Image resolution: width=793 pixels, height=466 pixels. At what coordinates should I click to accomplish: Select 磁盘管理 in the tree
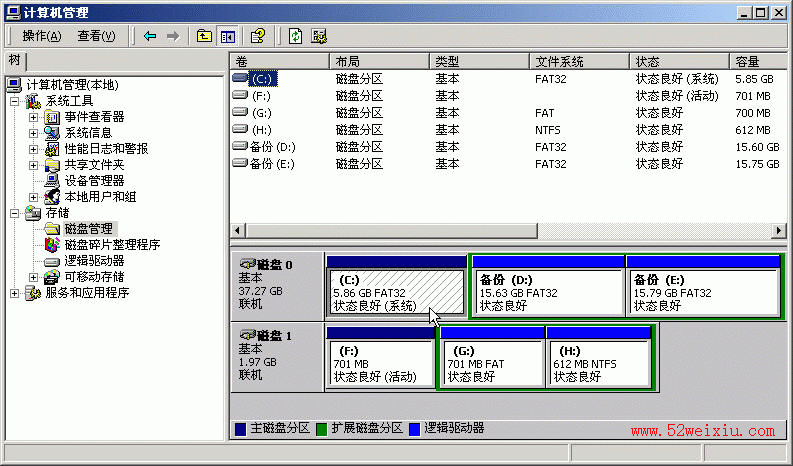[x=89, y=229]
